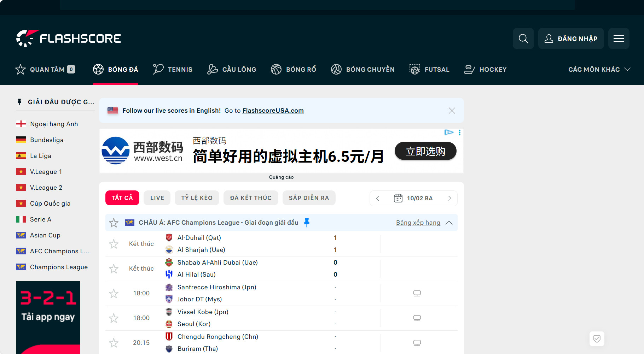Open Bundesliga league

tap(47, 140)
